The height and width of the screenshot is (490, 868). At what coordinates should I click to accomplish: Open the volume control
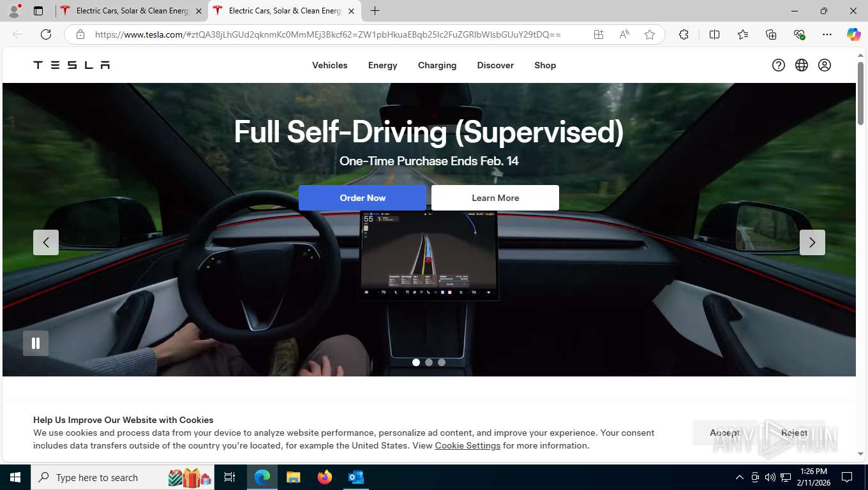(x=770, y=477)
